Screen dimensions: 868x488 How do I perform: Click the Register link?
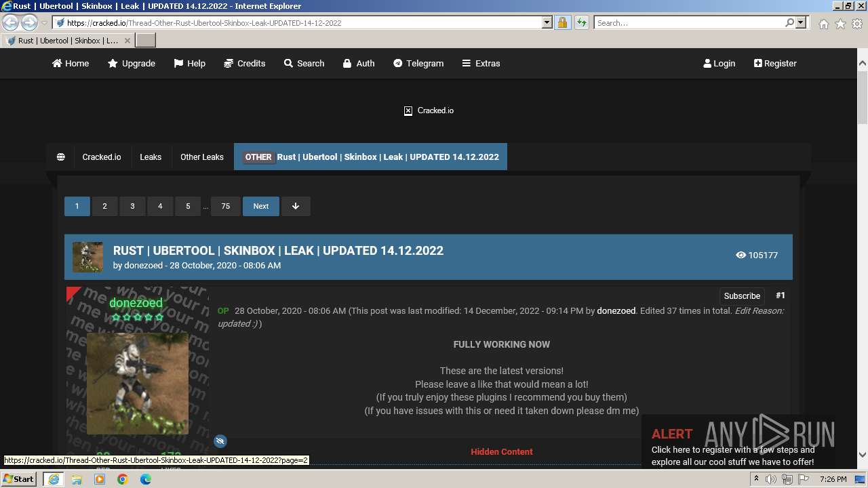pos(775,63)
